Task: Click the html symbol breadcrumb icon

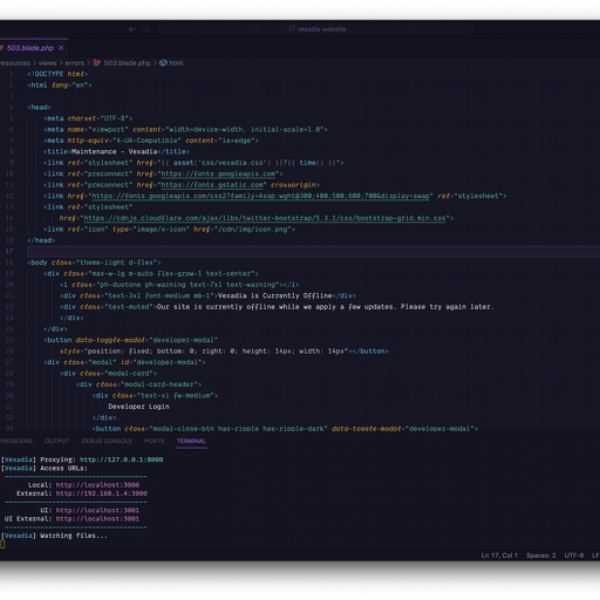Action: [163, 63]
